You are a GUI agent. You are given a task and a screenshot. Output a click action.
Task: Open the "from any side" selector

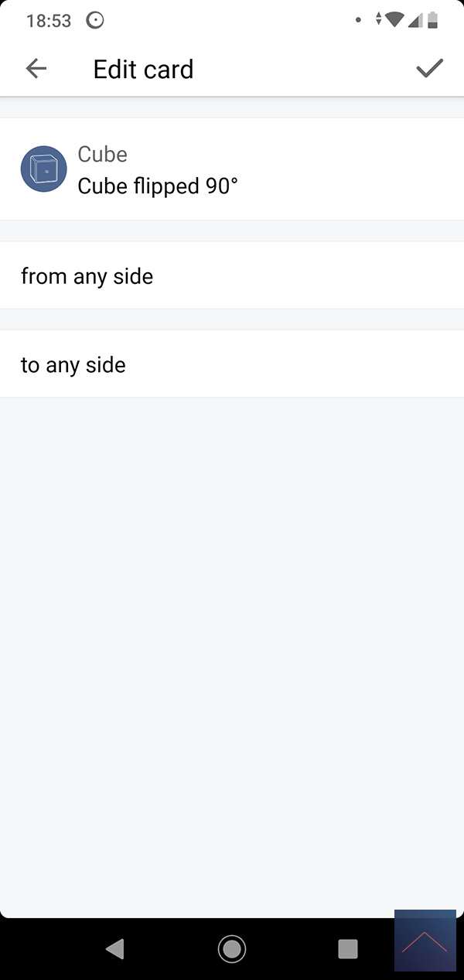[232, 276]
